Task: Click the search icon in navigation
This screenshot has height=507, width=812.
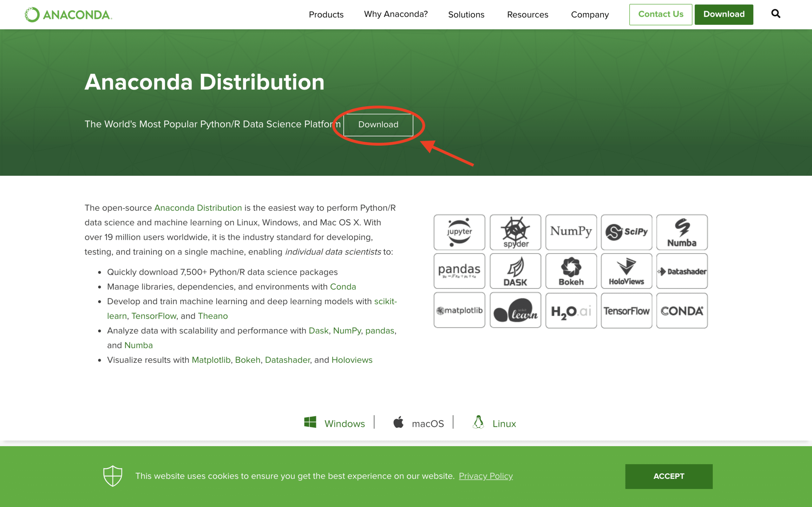Action: (775, 13)
